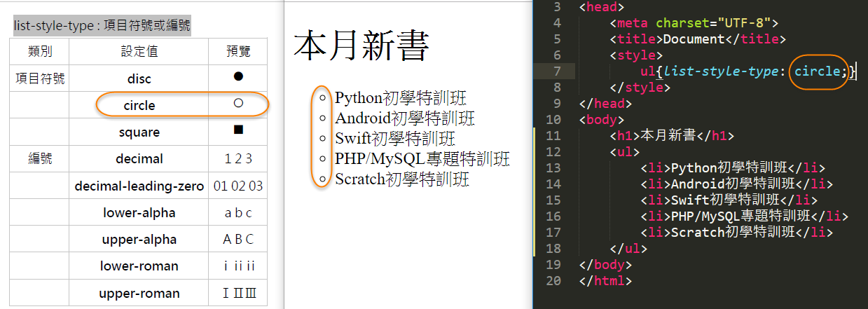Screen dimensions: 868x309
Task: Click the 'square' setting value cell
Action: [x=139, y=132]
